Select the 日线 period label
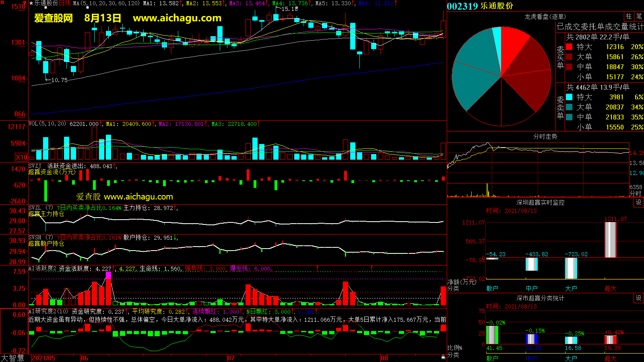 pyautogui.click(x=65, y=3)
